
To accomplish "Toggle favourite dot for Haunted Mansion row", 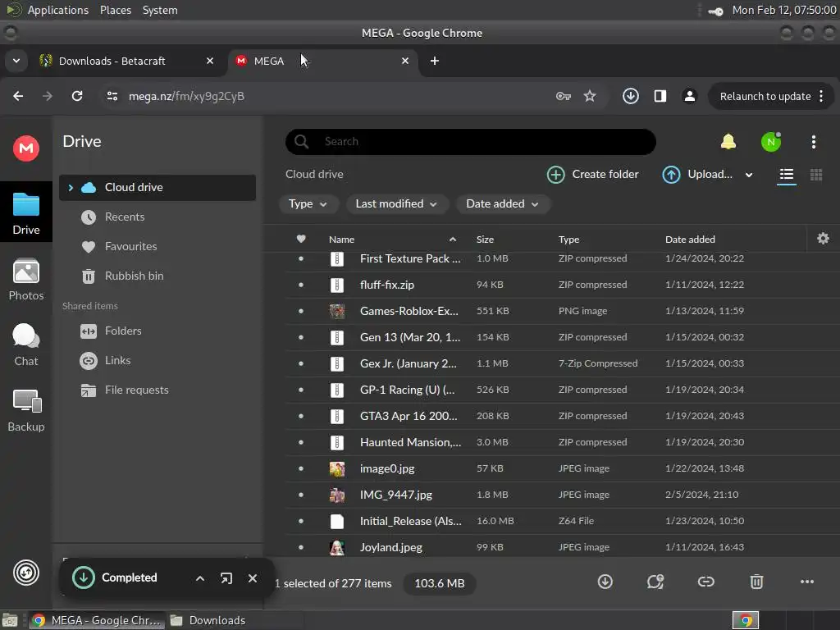I will pyautogui.click(x=300, y=442).
